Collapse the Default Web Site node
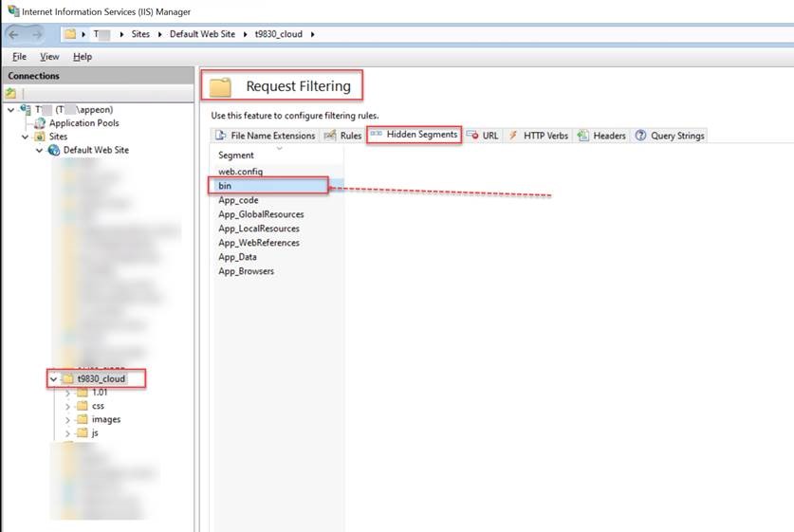This screenshot has height=532, width=794. pos(40,150)
